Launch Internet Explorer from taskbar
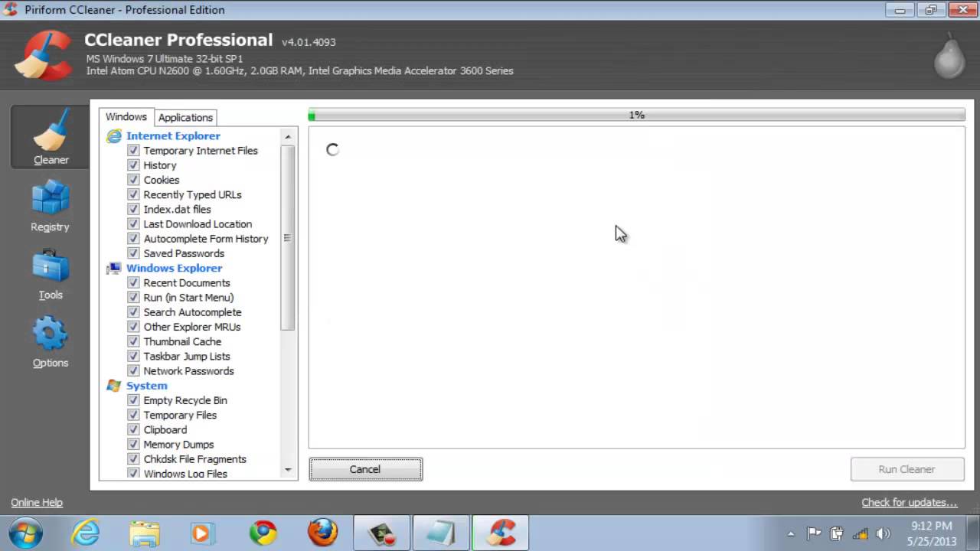The height and width of the screenshot is (551, 980). (85, 532)
